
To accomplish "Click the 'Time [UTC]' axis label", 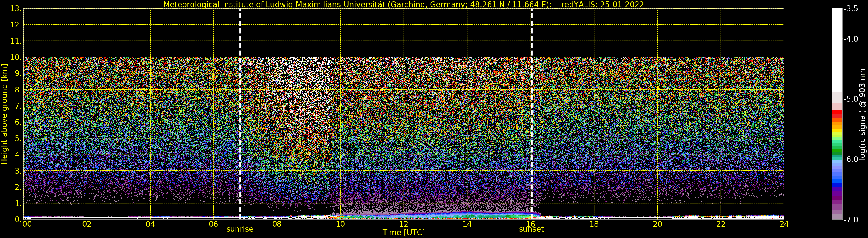I will (x=404, y=232).
